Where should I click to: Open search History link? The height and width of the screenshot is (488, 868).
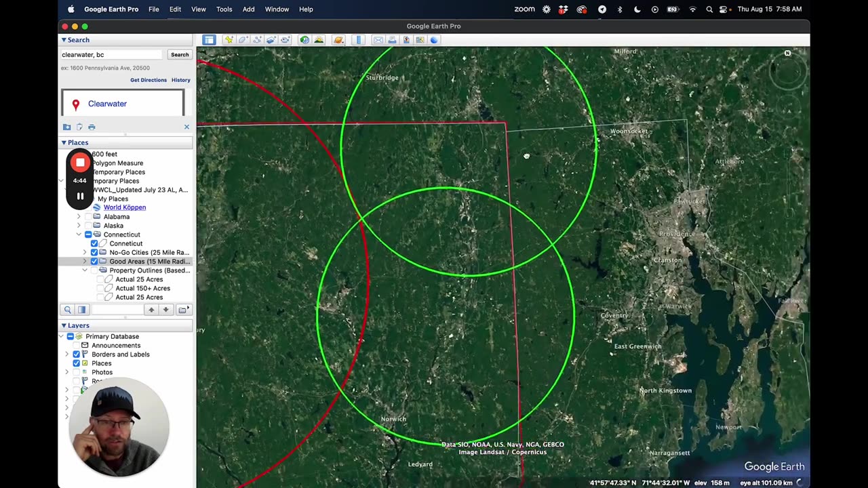(x=181, y=80)
